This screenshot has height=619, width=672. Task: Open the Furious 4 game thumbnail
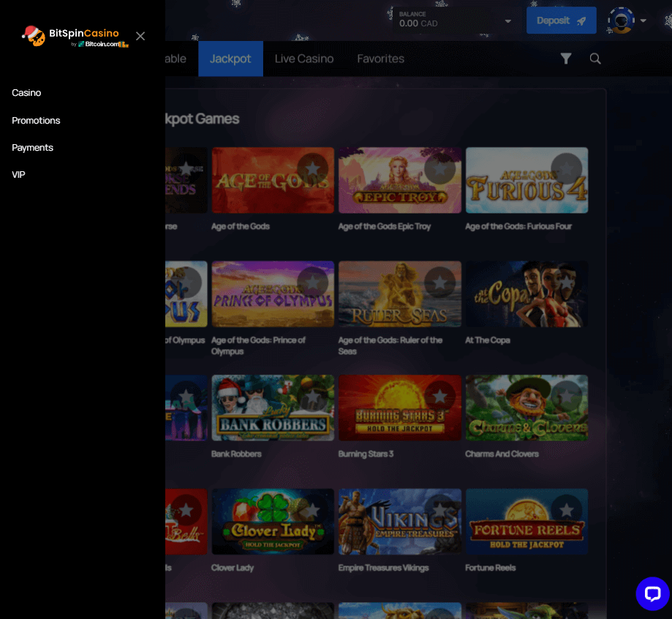526,180
